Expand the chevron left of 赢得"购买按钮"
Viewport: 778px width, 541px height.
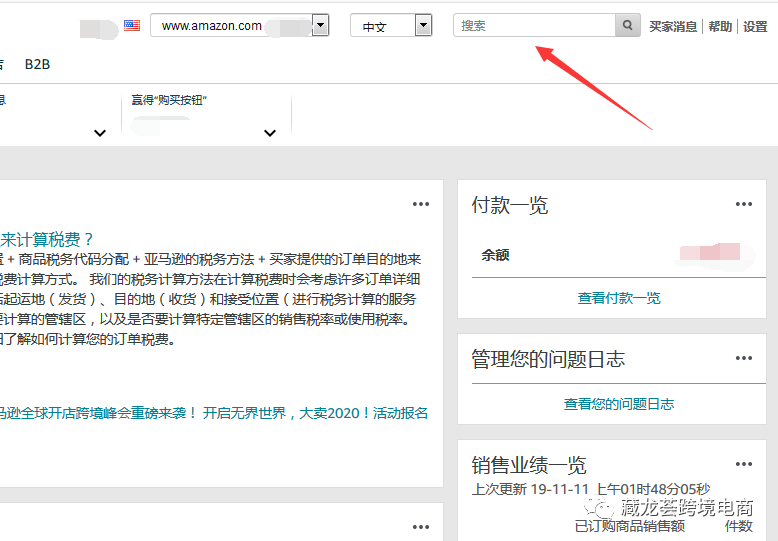coord(100,133)
